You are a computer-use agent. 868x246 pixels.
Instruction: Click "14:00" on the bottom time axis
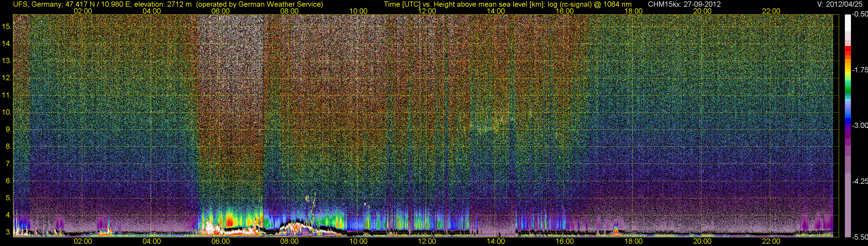tap(496, 241)
